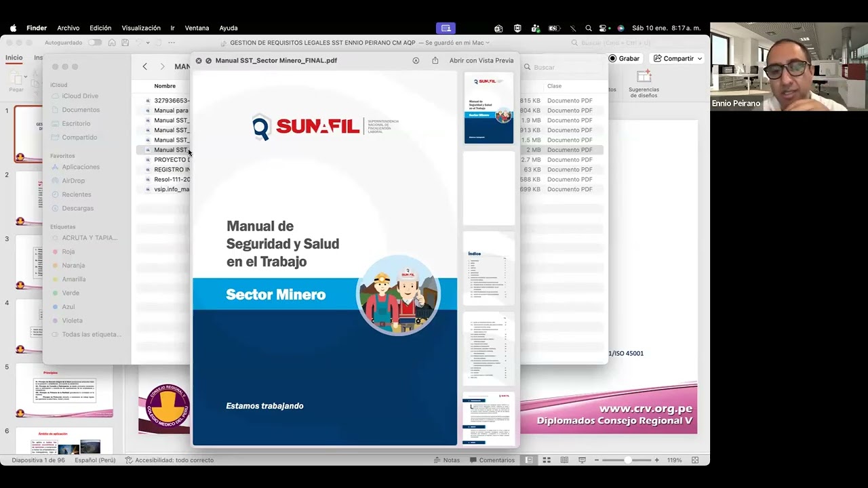Open Comentarios pane in status bar
This screenshot has width=868, height=488.
coord(492,460)
